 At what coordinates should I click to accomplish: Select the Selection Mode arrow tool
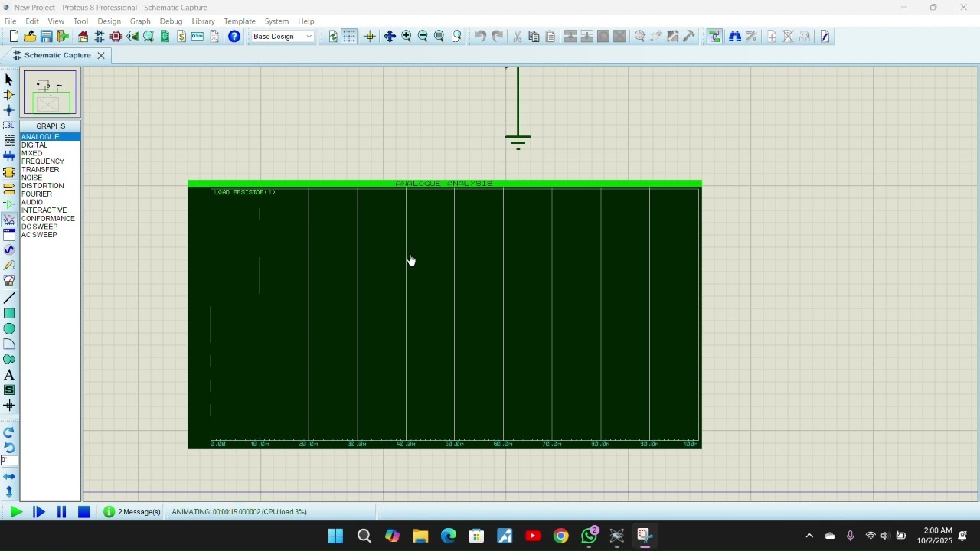coord(9,80)
